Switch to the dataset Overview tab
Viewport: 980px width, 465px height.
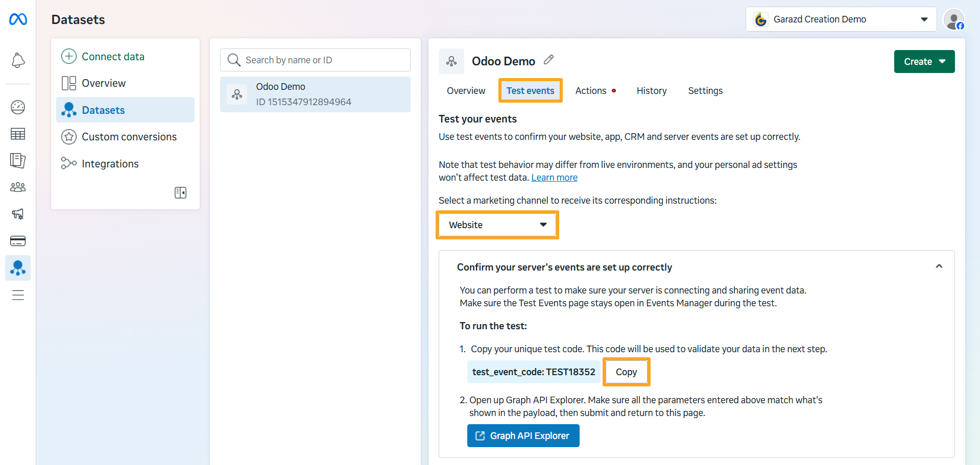tap(466, 91)
